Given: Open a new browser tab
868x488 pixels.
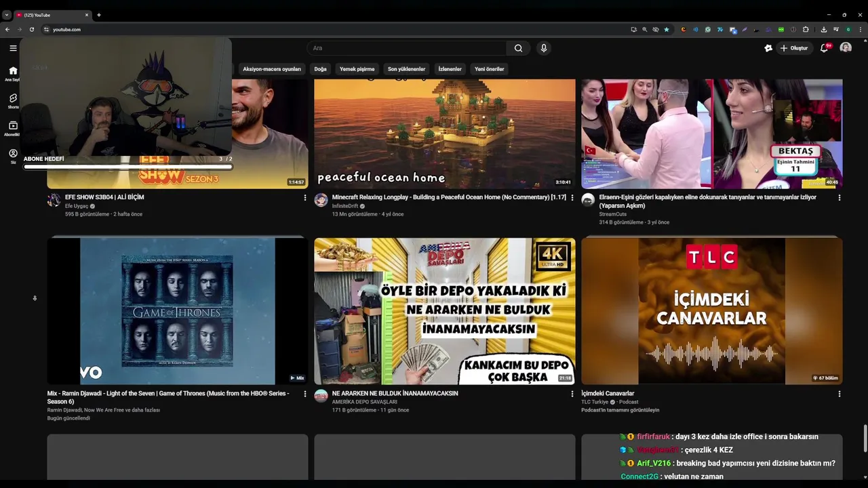Looking at the screenshot, I should pyautogui.click(x=98, y=15).
